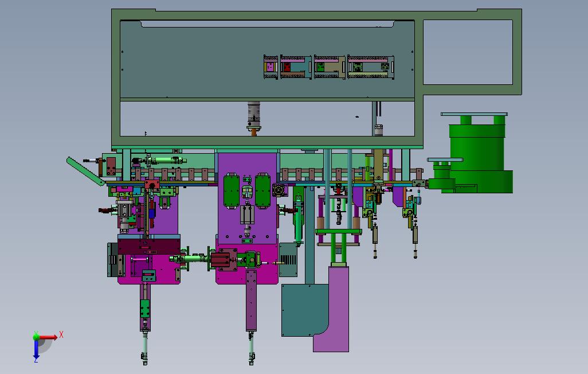
Task: Select the vented gray box right of center station
Action: click(288, 259)
